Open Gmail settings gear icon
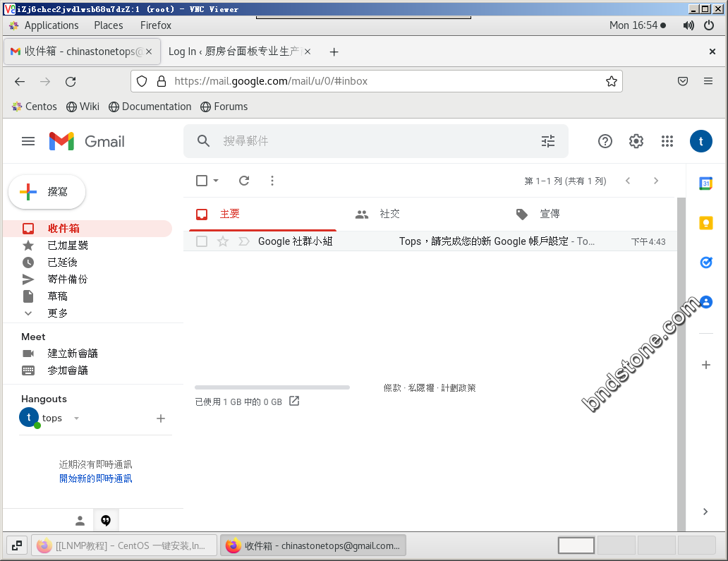Viewport: 728px width, 561px height. (636, 141)
